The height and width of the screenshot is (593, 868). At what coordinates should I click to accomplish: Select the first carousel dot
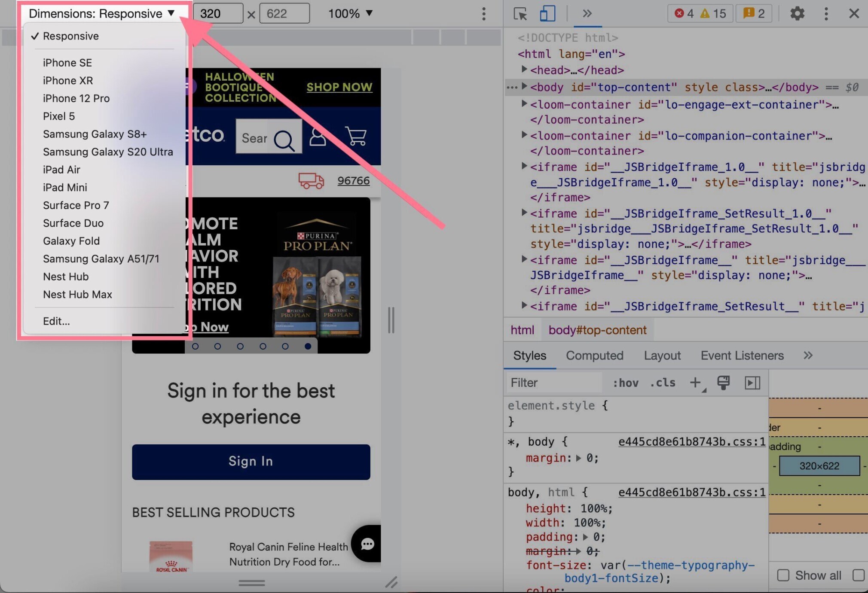coord(195,346)
